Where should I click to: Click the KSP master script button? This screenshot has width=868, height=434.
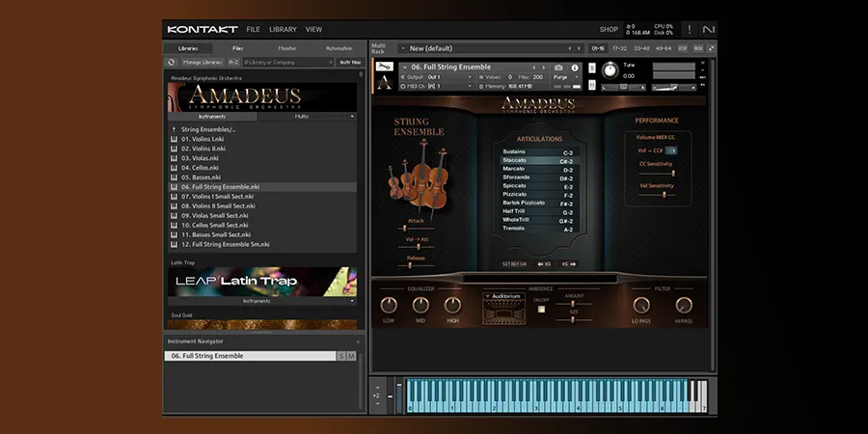click(x=683, y=48)
